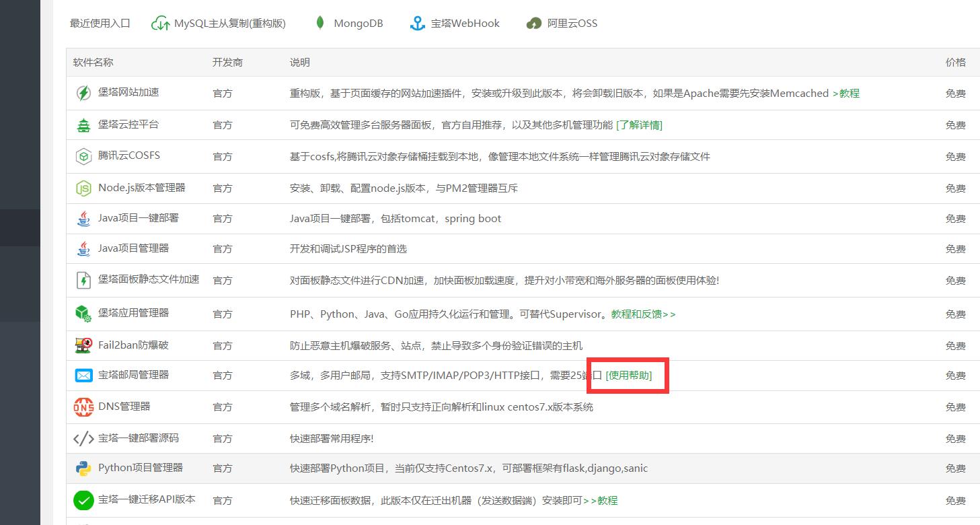Click the 堡塔云控平台 pagoda icon
Image resolution: width=980 pixels, height=525 pixels.
coord(83,125)
